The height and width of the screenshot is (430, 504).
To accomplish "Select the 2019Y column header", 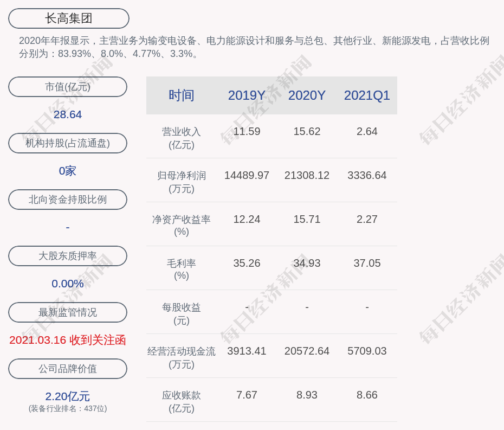I will 247,95.
